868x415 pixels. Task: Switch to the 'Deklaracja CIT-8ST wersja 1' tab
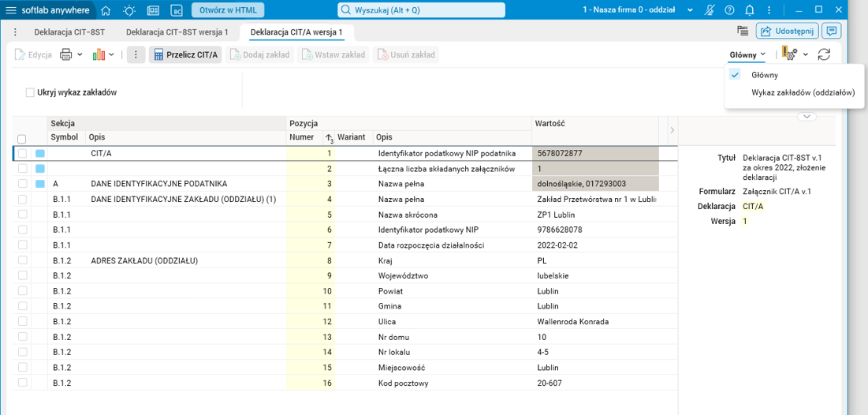[x=177, y=32]
